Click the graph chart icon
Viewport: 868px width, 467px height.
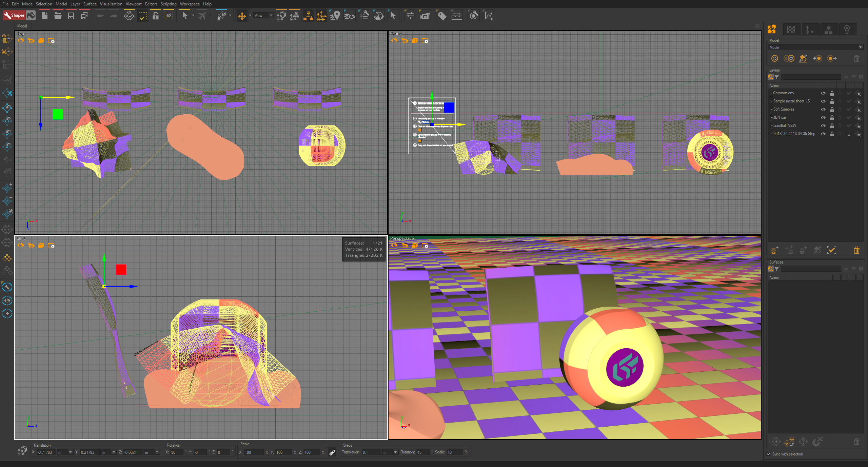[488, 16]
